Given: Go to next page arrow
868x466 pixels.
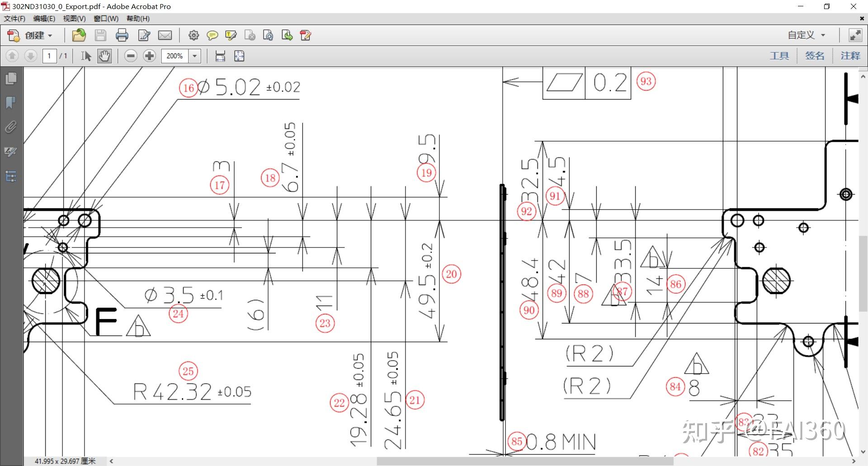Looking at the screenshot, I should (30, 56).
